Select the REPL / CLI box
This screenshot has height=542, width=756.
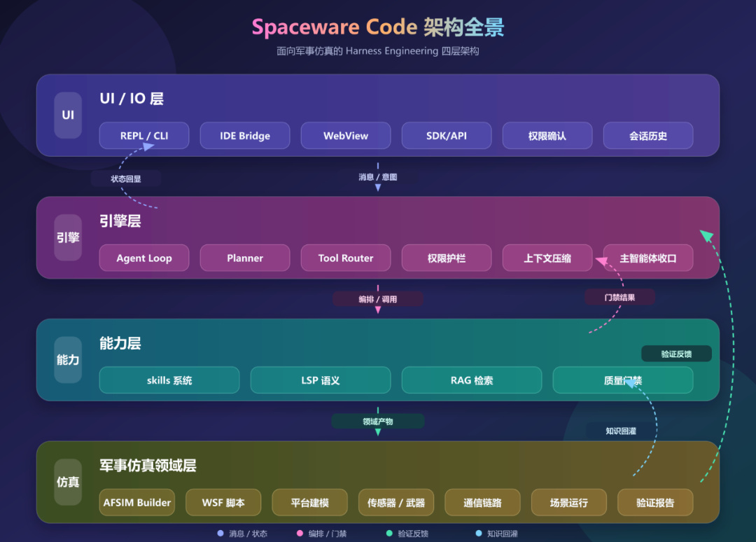(144, 136)
